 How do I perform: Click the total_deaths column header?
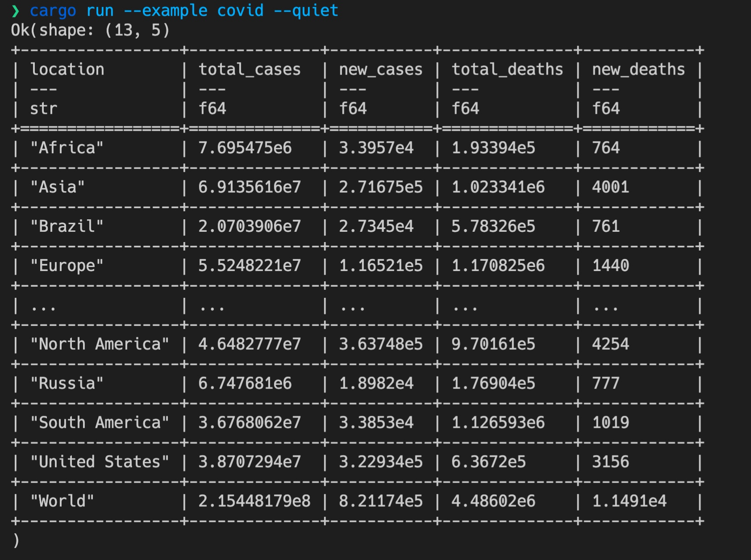pyautogui.click(x=507, y=70)
